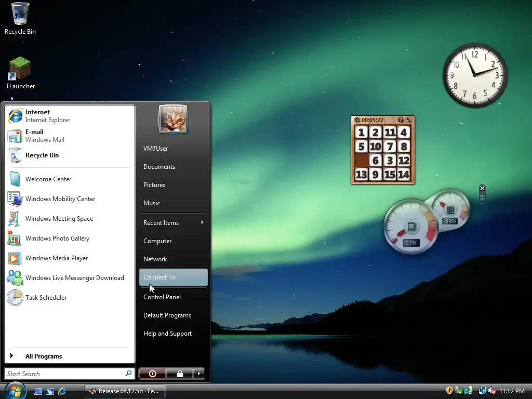532x399 pixels.
Task: Open Internet Explorer from the Start menu
Action: [70, 116]
